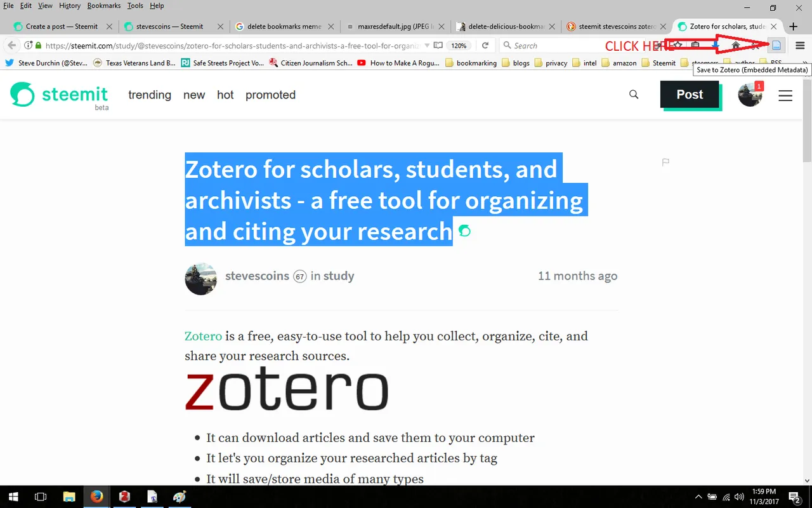Go to hot posts
Screen dimensions: 812x508
[225, 95]
